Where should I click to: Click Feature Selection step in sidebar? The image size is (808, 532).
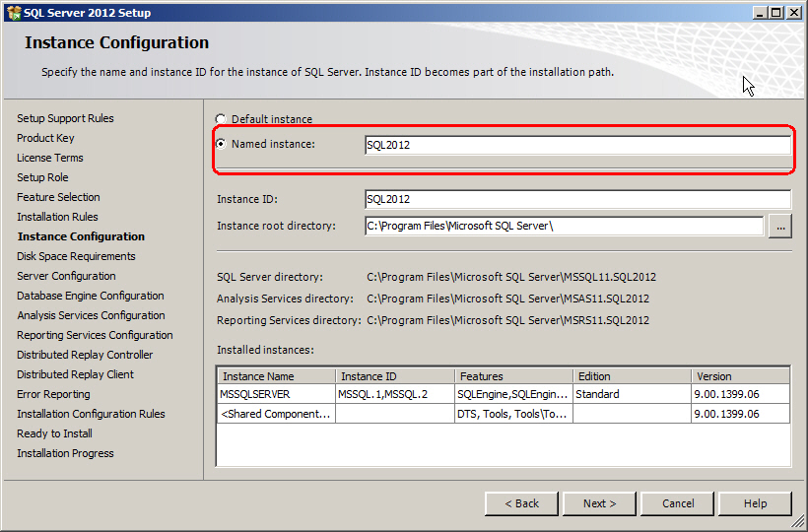(x=58, y=197)
